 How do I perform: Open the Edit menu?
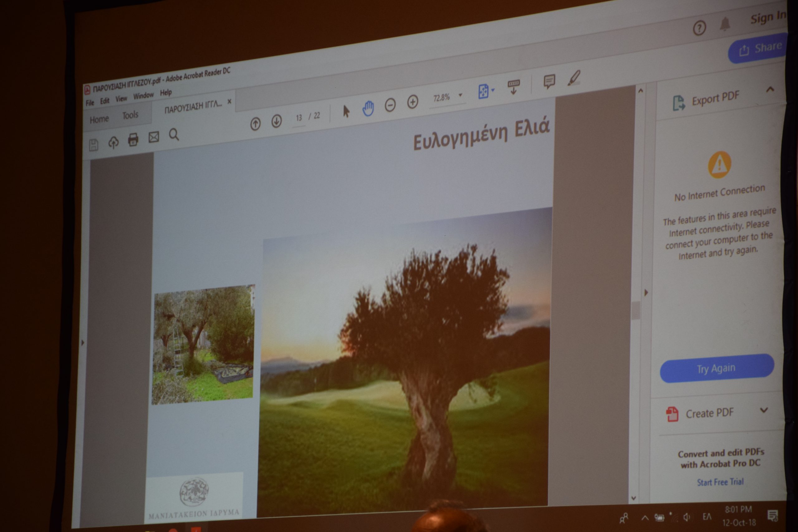[x=105, y=101]
